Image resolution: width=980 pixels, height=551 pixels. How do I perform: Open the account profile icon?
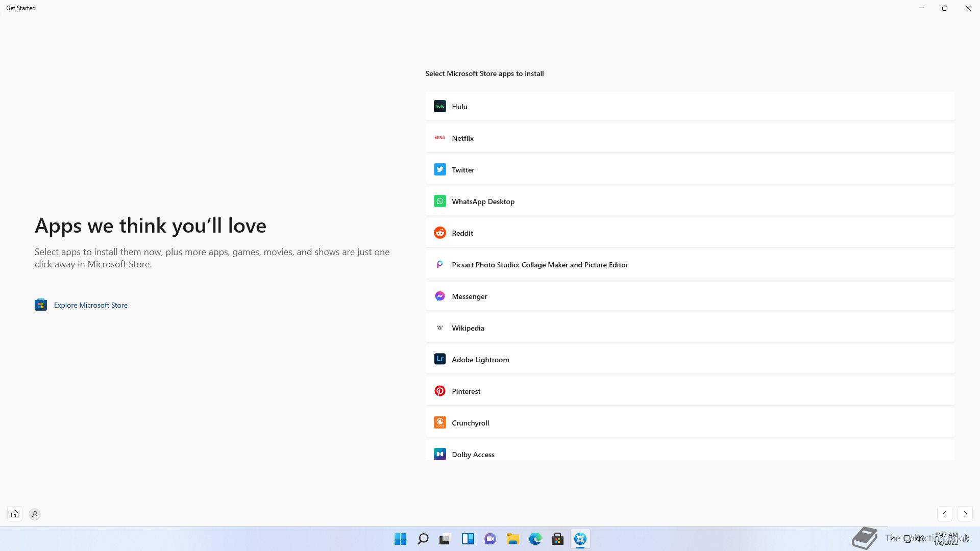(35, 514)
